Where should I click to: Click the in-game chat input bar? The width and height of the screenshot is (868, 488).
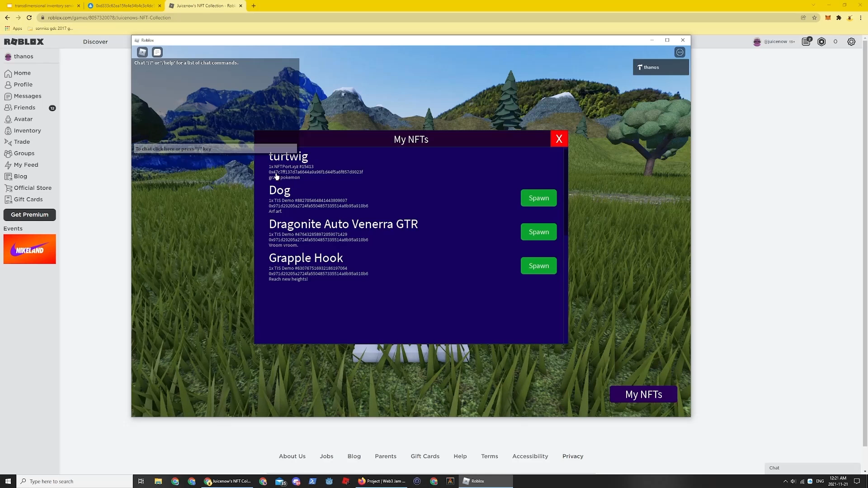coord(215,149)
